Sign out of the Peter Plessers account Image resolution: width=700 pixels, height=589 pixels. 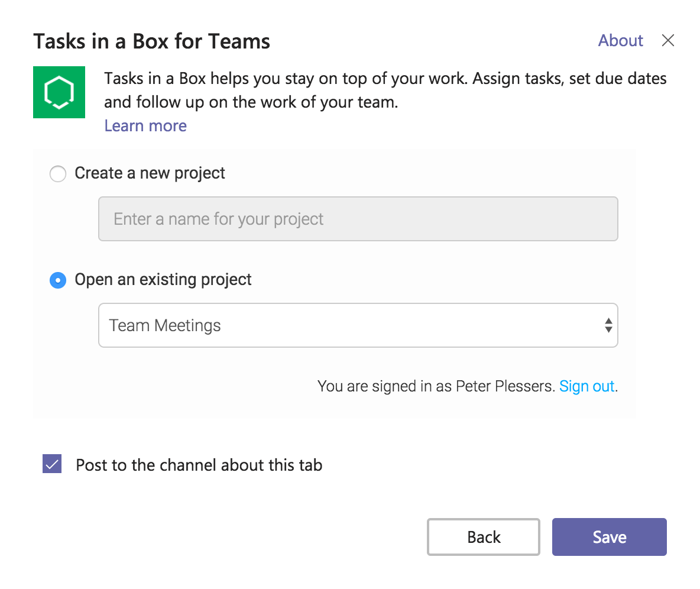point(586,386)
